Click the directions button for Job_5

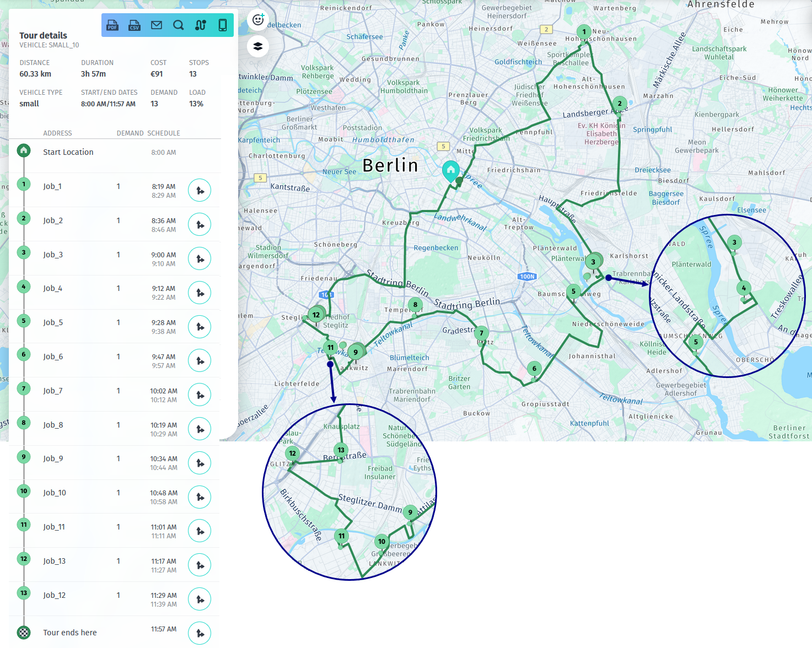200,327
